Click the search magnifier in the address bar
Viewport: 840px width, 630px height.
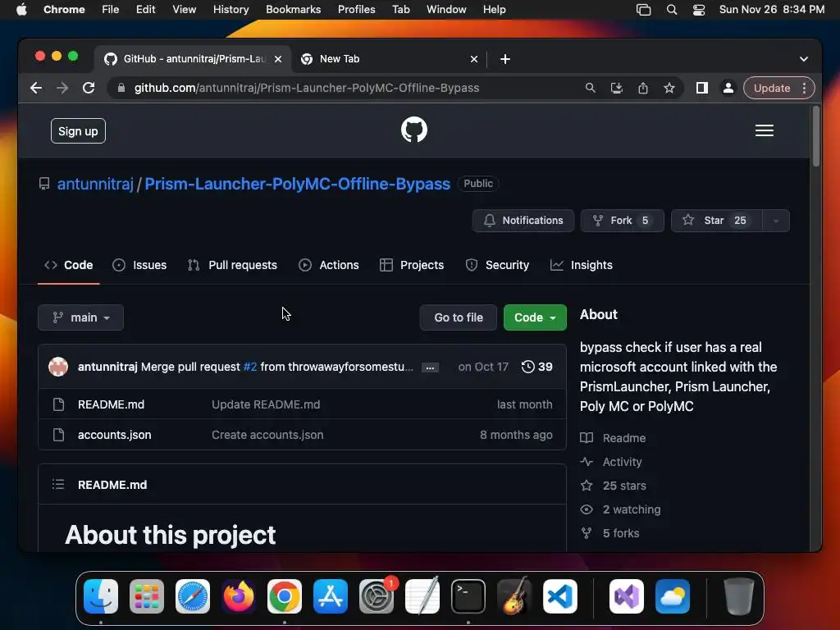point(590,88)
